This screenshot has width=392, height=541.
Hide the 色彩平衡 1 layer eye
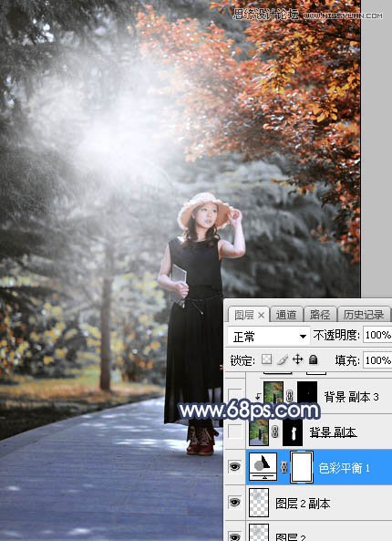tap(235, 467)
